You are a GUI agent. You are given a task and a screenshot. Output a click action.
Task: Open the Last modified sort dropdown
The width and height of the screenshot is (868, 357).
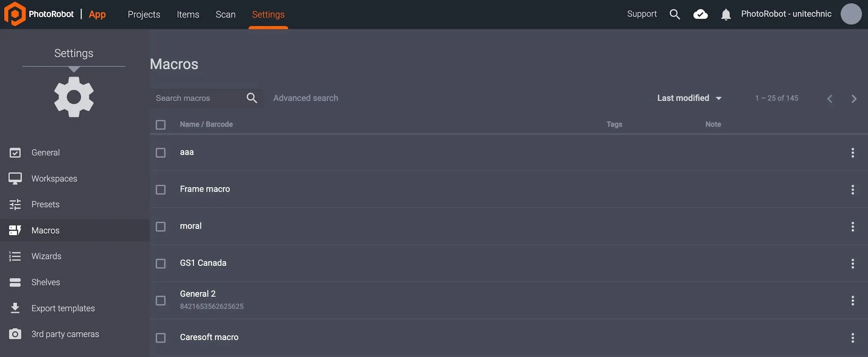(x=689, y=98)
